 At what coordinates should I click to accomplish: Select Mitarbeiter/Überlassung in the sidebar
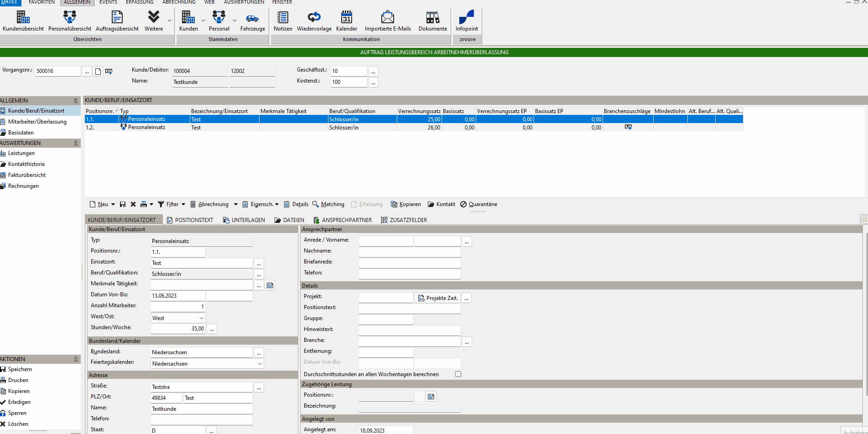click(37, 122)
